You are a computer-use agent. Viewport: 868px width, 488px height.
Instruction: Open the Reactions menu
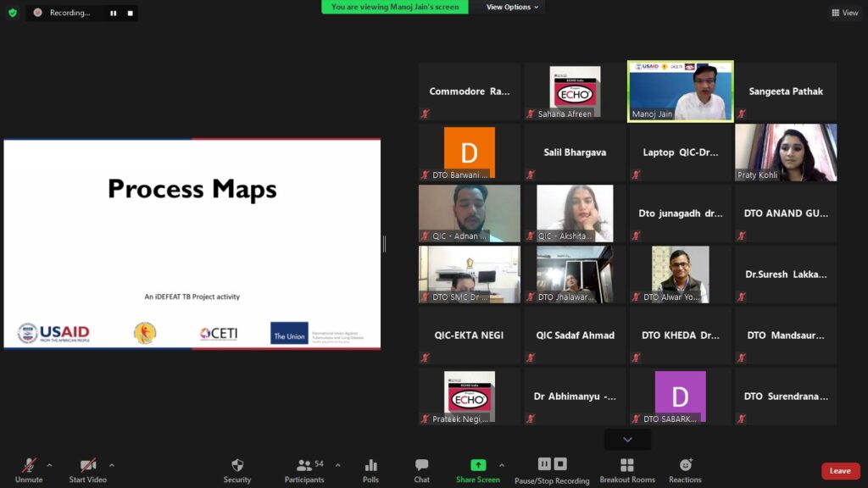[x=685, y=466]
